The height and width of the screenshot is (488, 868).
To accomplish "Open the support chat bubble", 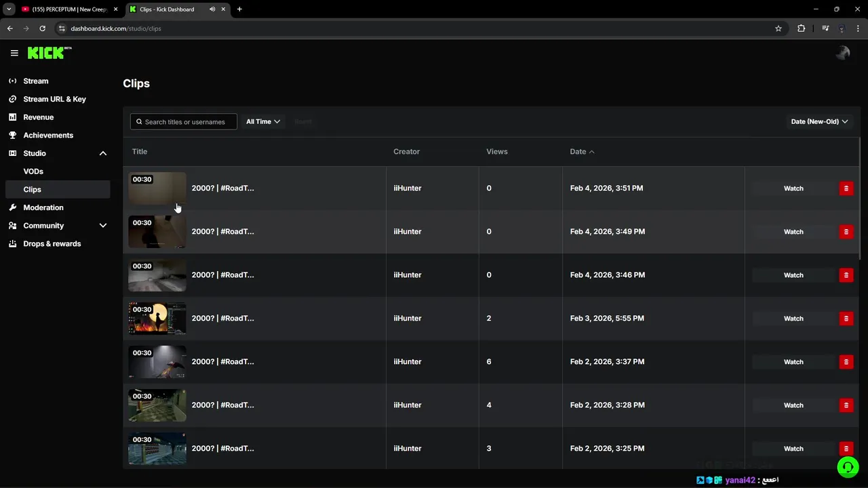I will click(x=847, y=467).
